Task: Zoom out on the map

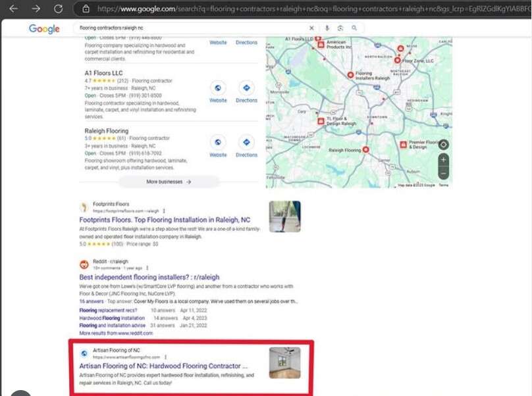Action: tap(443, 174)
